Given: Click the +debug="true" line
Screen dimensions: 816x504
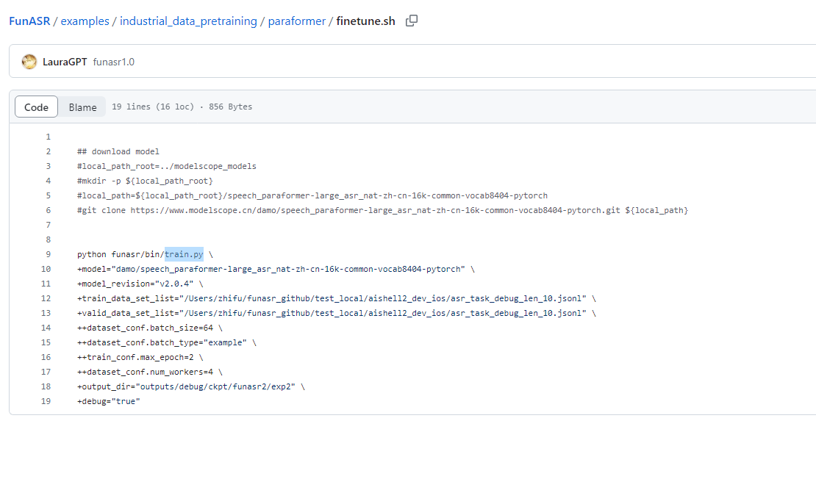Looking at the screenshot, I should click(x=109, y=401).
